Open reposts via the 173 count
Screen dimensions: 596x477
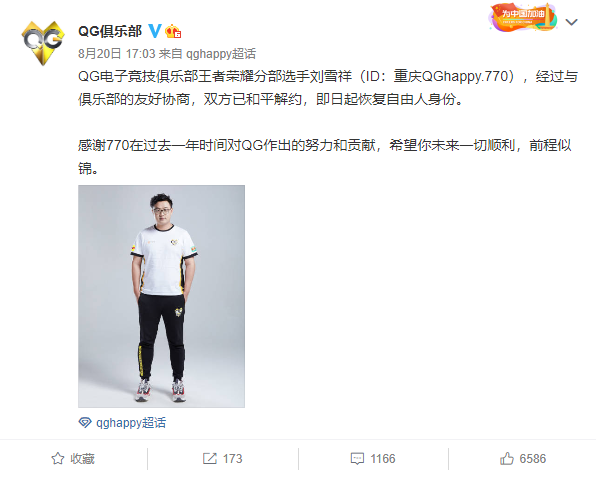click(232, 459)
